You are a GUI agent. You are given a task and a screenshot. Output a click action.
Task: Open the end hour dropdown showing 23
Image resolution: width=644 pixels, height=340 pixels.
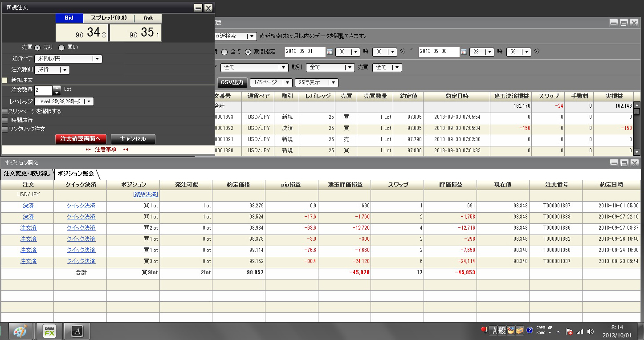click(482, 52)
